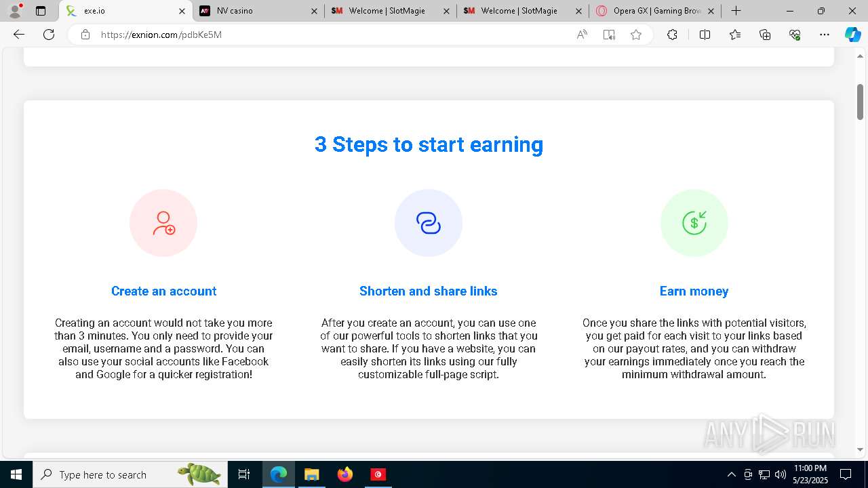This screenshot has width=868, height=488.
Task: Close the exe.io tab
Action: pyautogui.click(x=182, y=11)
